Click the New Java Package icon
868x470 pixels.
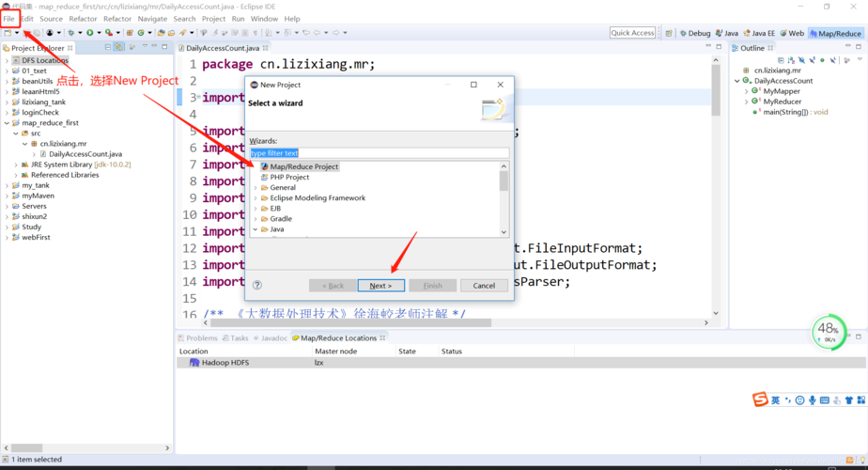(129, 33)
